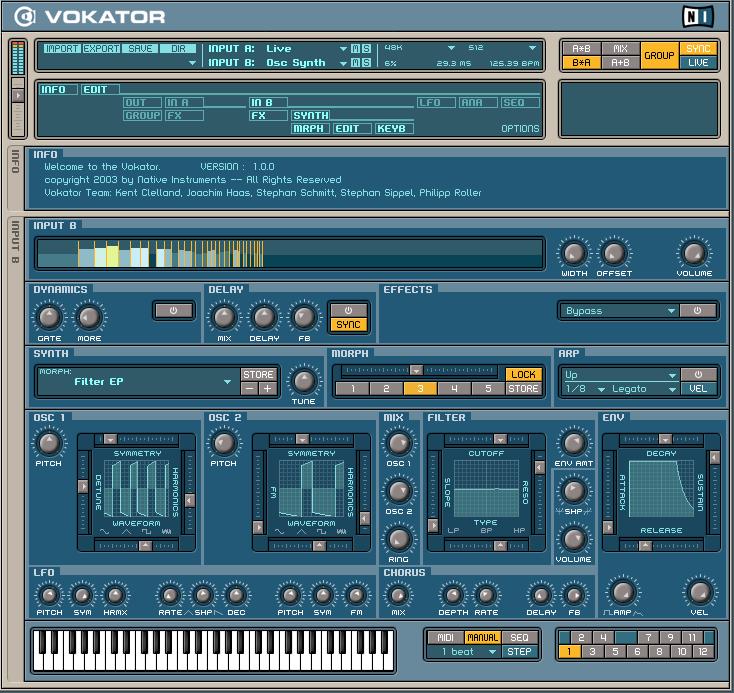Image resolution: width=734 pixels, height=693 pixels.
Task: Click the IMPORT button
Action: pos(62,49)
